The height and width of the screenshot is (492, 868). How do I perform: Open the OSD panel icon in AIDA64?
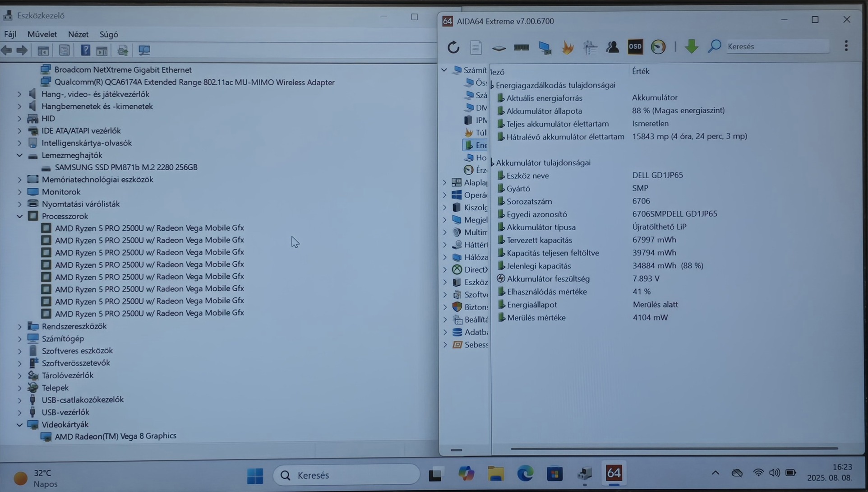[635, 46]
